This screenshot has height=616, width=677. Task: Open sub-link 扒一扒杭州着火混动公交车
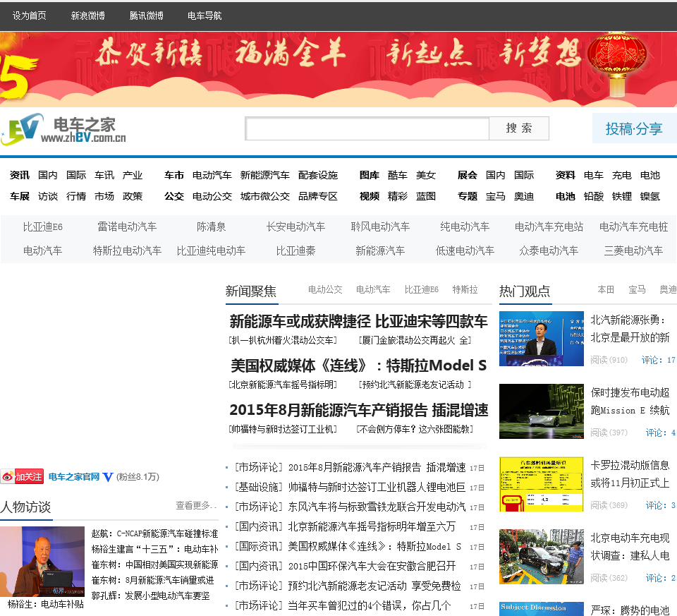283,340
